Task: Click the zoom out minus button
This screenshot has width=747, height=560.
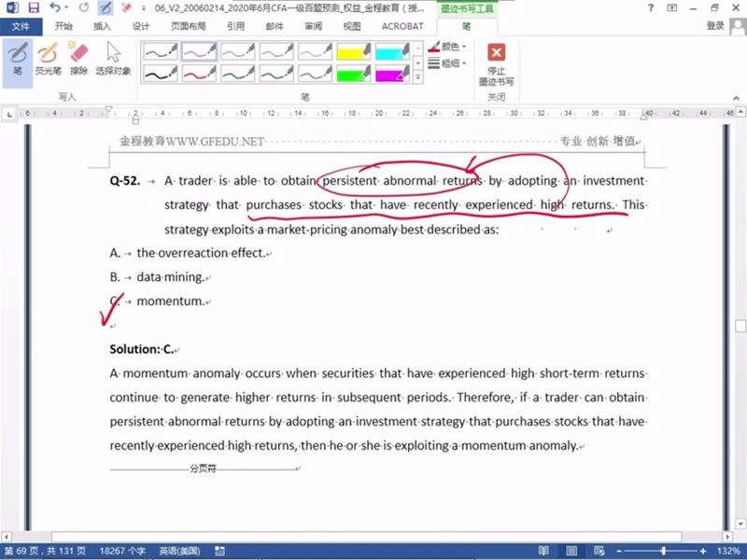Action: point(618,551)
